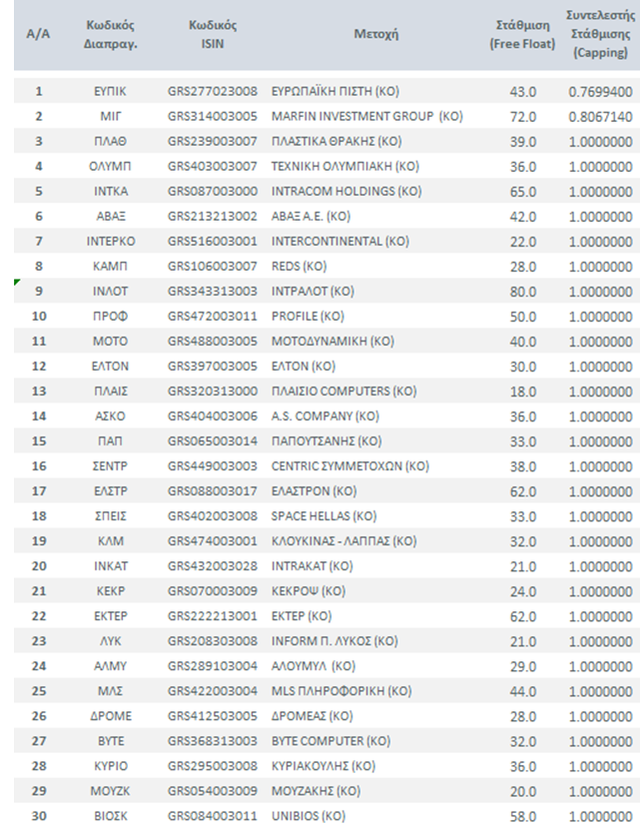Click ISIN GRS088003017

(213, 491)
